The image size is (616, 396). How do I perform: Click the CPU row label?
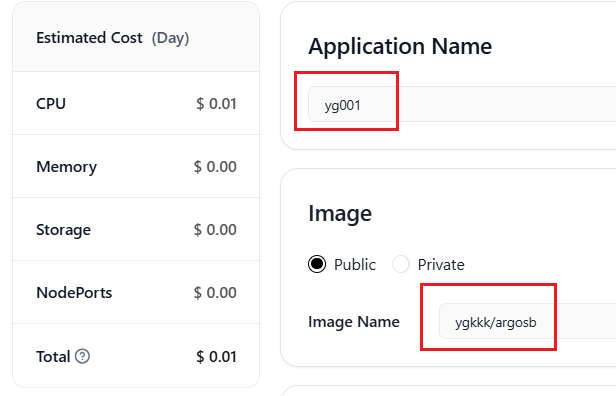51,103
